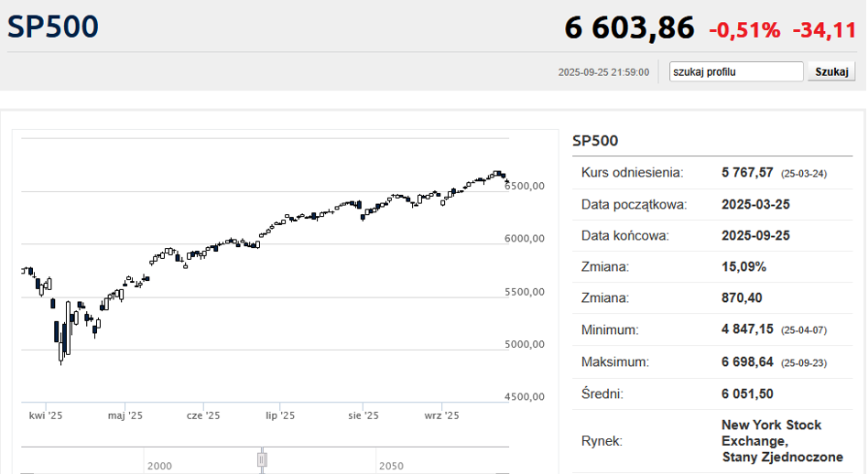Click the -34,11 point change value

click(x=824, y=30)
